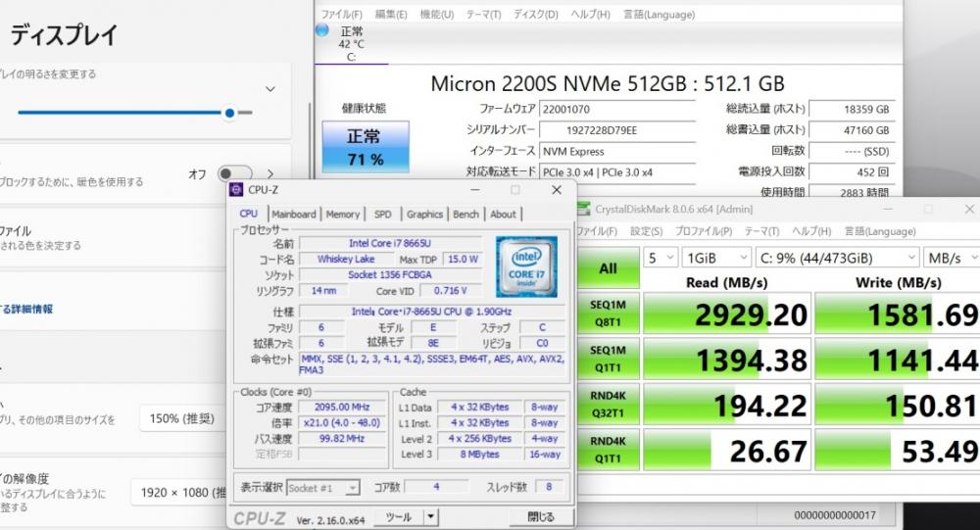Click the 閉じる button in CPU-Z
Image resolution: width=980 pixels, height=530 pixels.
[541, 517]
